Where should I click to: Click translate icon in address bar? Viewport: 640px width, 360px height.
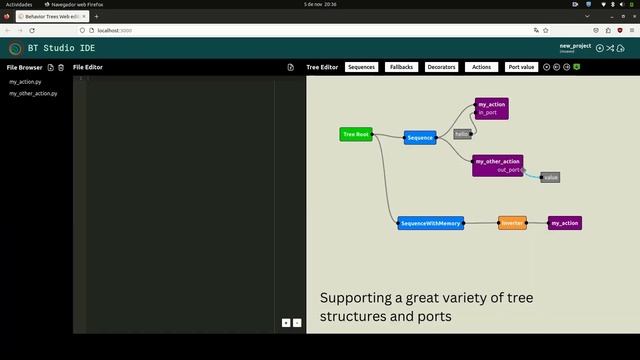pyautogui.click(x=536, y=31)
